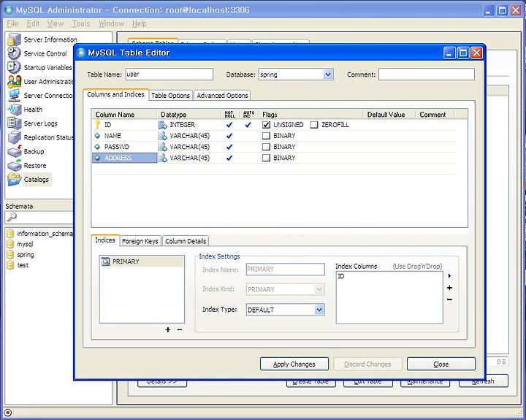Enable ZEROFILL flag for ID column
This screenshot has width=526, height=420.
coord(314,125)
